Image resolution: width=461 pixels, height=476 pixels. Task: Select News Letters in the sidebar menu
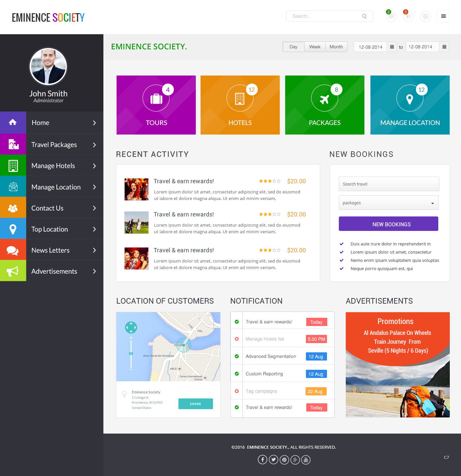coord(52,250)
